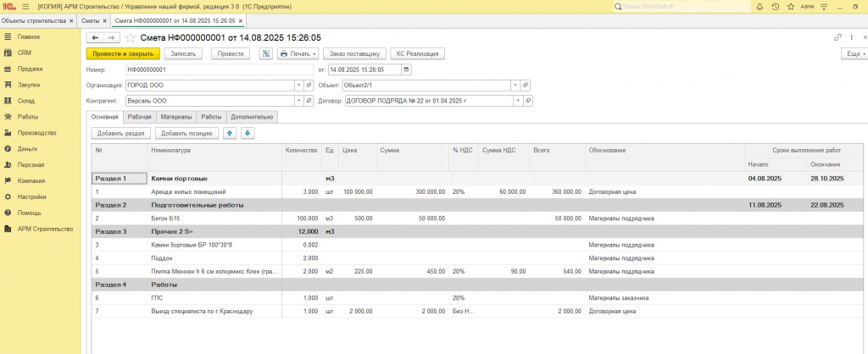
Task: Open the Печать dropdown menu
Action: click(x=297, y=53)
